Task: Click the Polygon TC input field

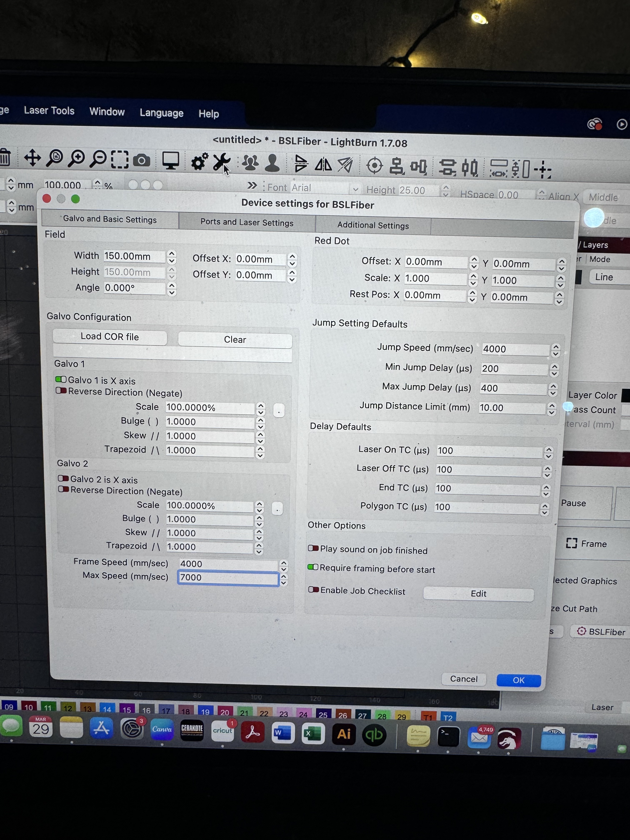Action: click(486, 508)
